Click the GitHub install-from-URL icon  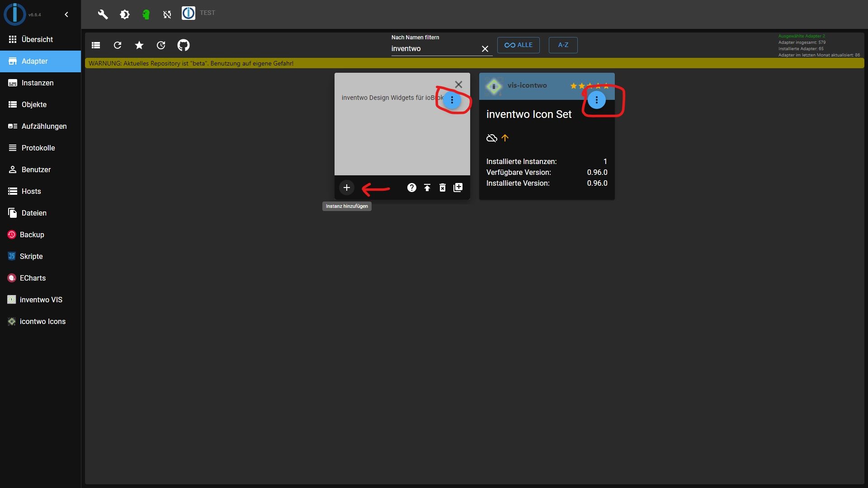point(184,45)
